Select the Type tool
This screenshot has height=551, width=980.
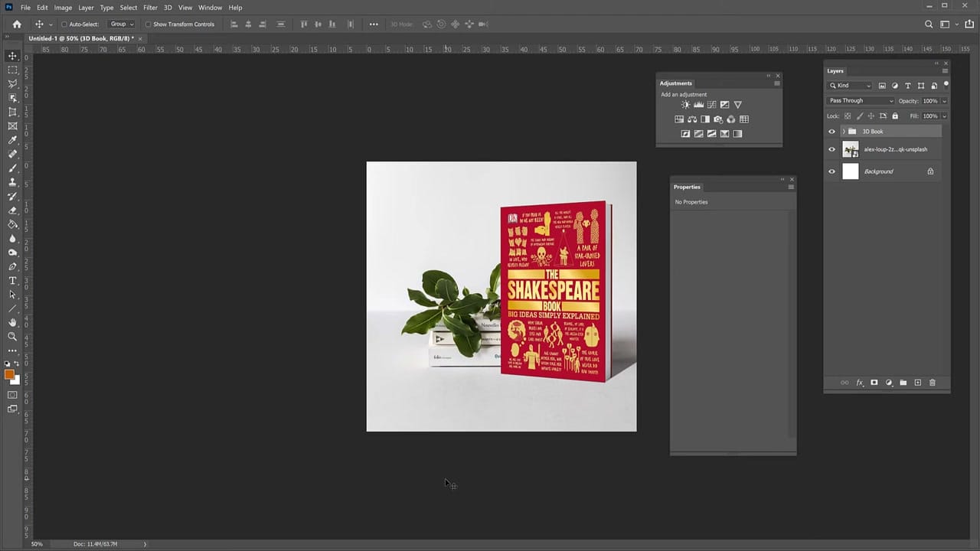(x=12, y=281)
